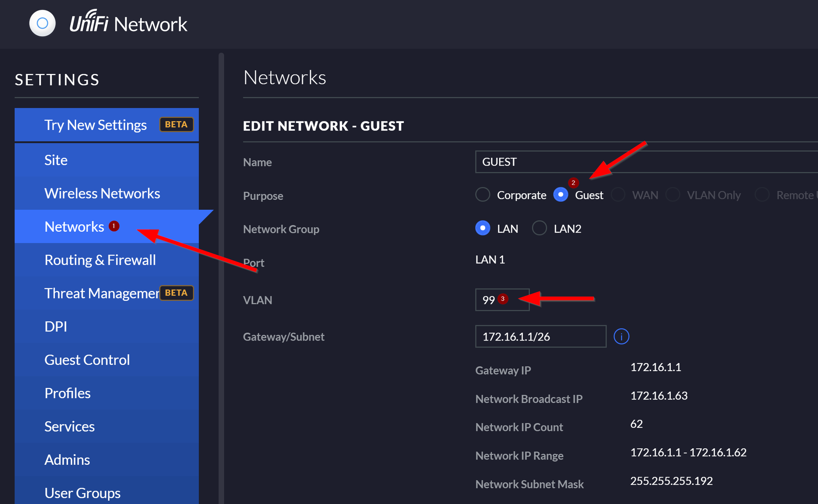Open Wireless Networks settings
Image resolution: width=818 pixels, height=504 pixels.
click(x=102, y=193)
